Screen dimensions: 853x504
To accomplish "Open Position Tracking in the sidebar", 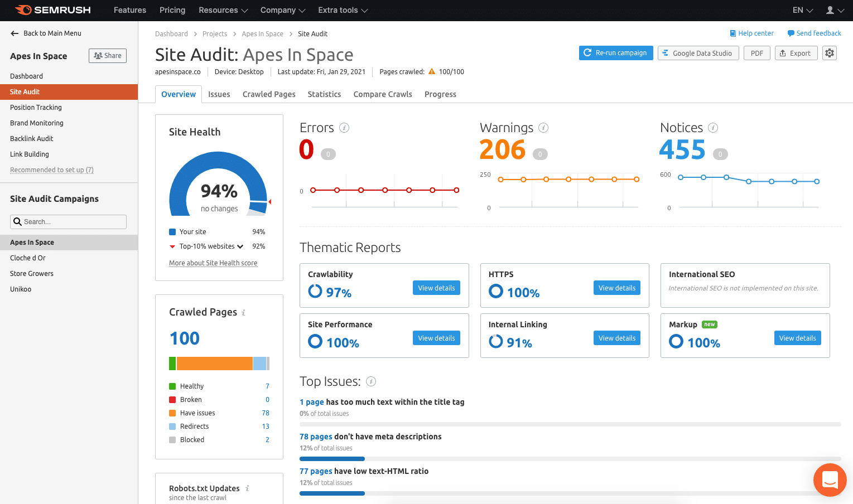I will coord(36,108).
